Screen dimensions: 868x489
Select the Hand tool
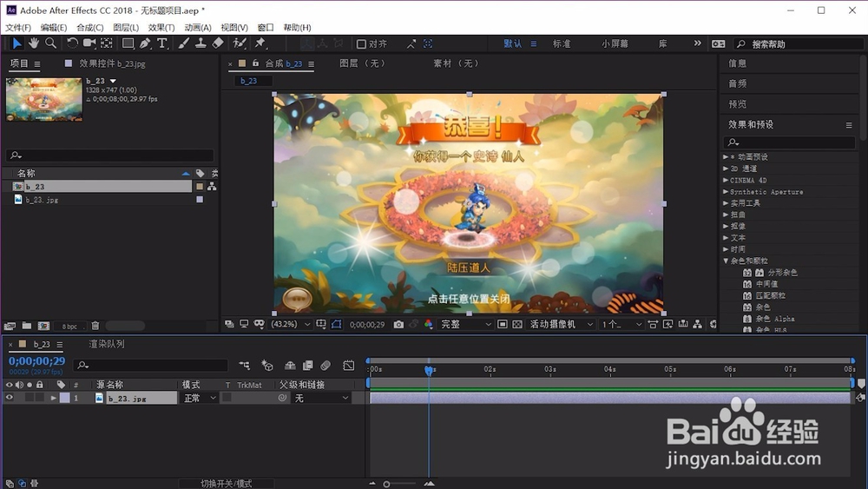pyautogui.click(x=34, y=43)
